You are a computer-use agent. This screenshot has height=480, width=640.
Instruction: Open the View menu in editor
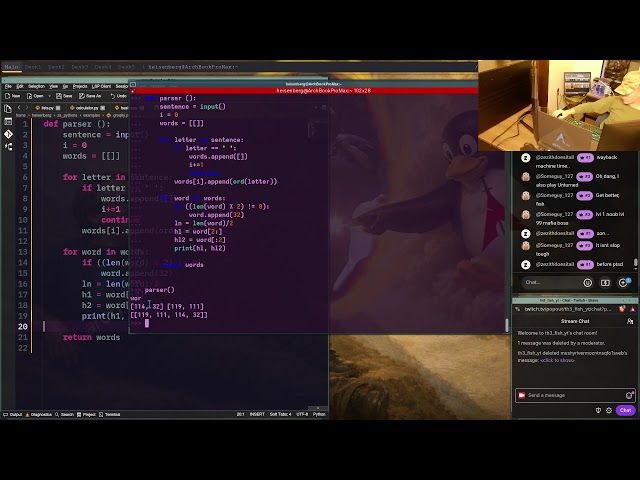click(53, 86)
